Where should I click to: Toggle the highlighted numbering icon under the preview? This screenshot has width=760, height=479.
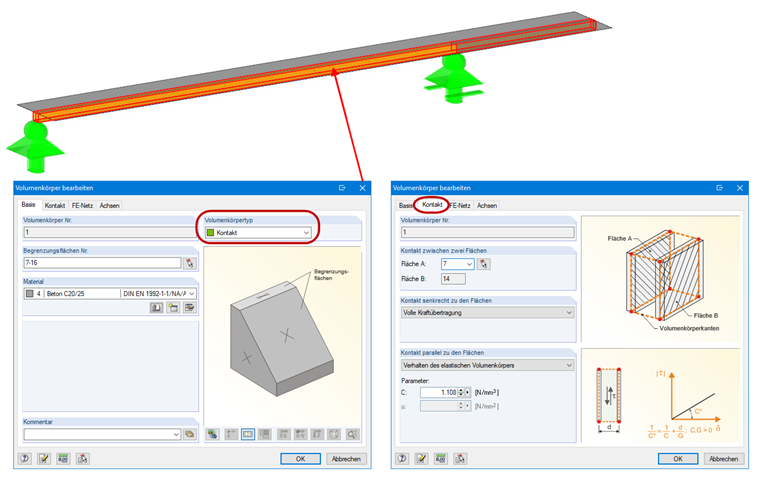click(x=248, y=434)
